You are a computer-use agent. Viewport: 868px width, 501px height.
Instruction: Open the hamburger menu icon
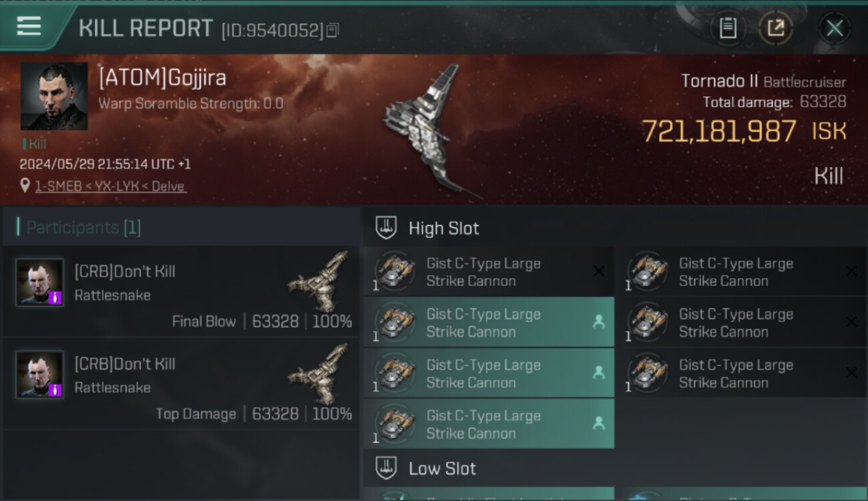click(29, 26)
